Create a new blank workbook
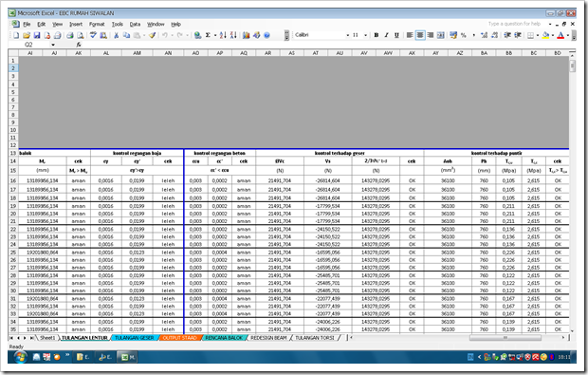 point(16,35)
